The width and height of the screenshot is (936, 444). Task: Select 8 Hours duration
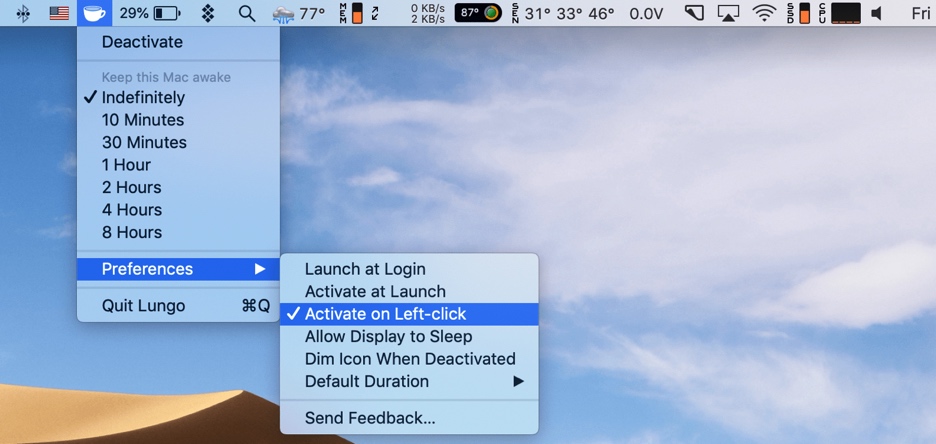(x=178, y=232)
